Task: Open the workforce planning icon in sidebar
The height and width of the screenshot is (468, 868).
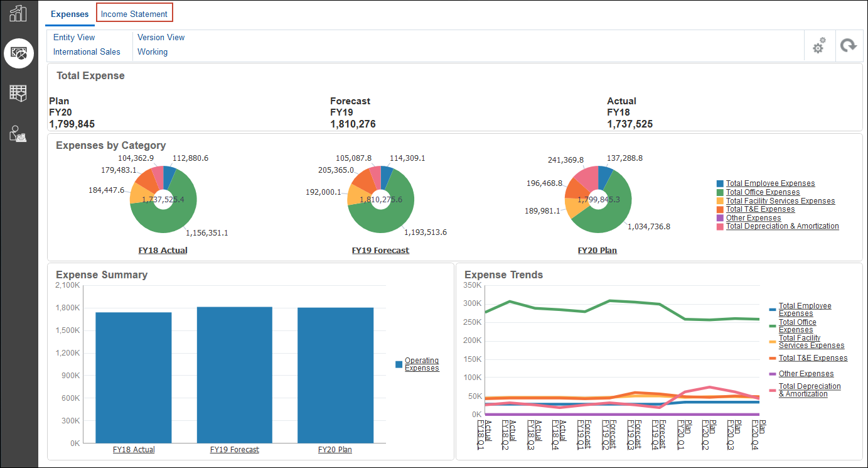Action: 19,133
